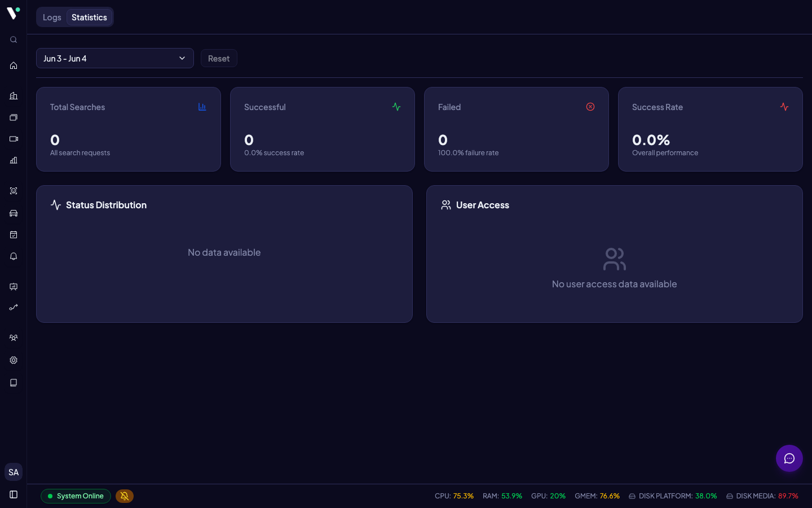
Task: Open the search icon in the sidebar
Action: pos(14,40)
